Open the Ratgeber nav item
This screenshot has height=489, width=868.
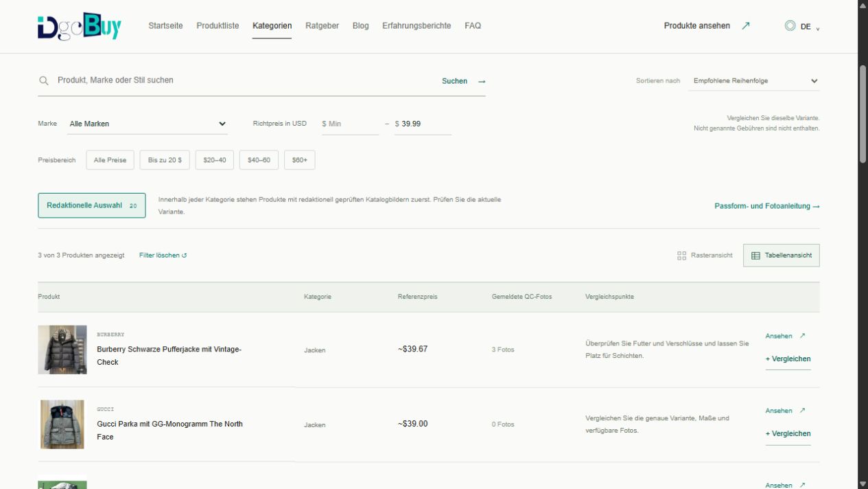coord(322,26)
